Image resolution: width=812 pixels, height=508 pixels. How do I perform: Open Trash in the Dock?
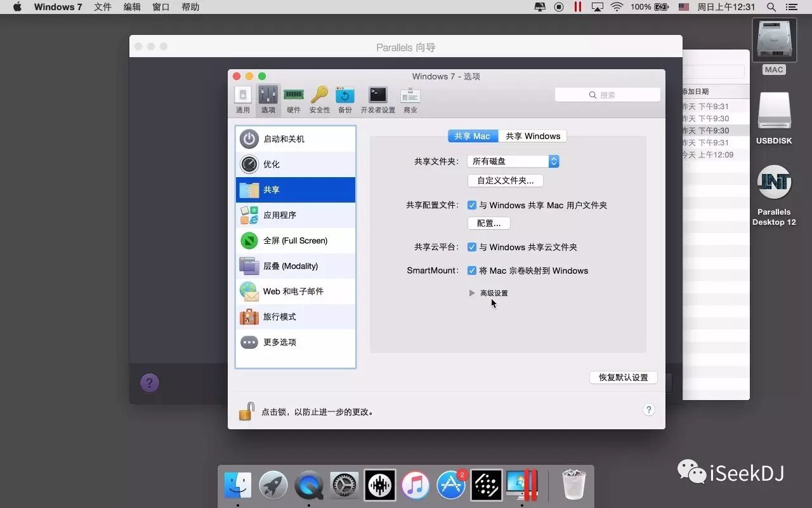(574, 486)
